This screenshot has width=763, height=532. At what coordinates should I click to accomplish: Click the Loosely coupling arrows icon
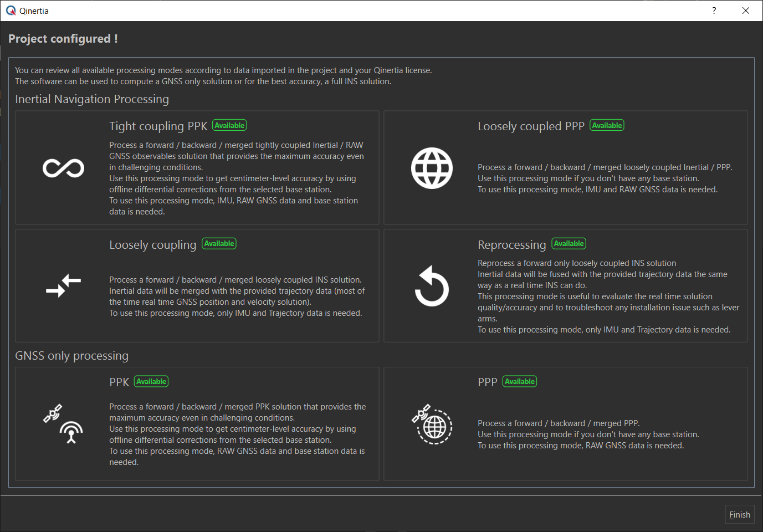(63, 286)
